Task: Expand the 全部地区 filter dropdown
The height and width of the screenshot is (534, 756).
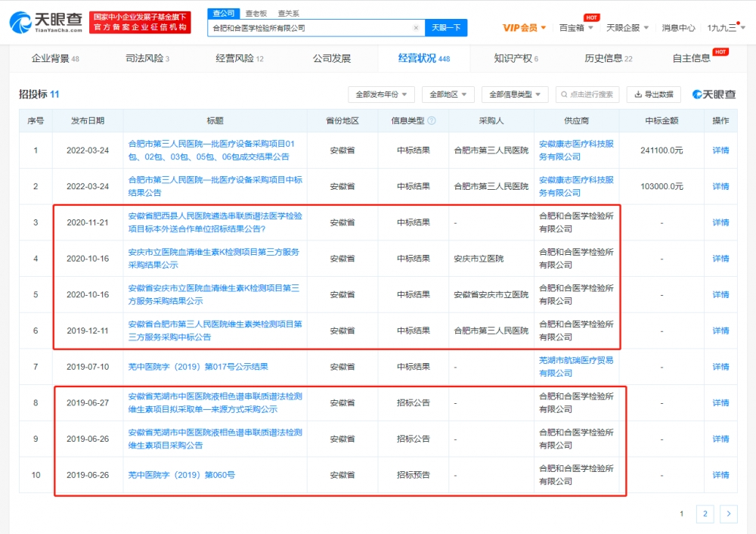Action: click(x=448, y=95)
